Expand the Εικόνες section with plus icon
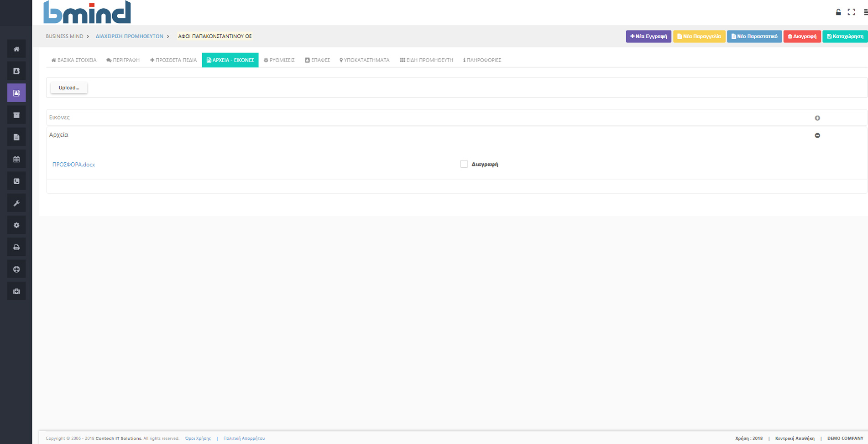 coord(817,118)
